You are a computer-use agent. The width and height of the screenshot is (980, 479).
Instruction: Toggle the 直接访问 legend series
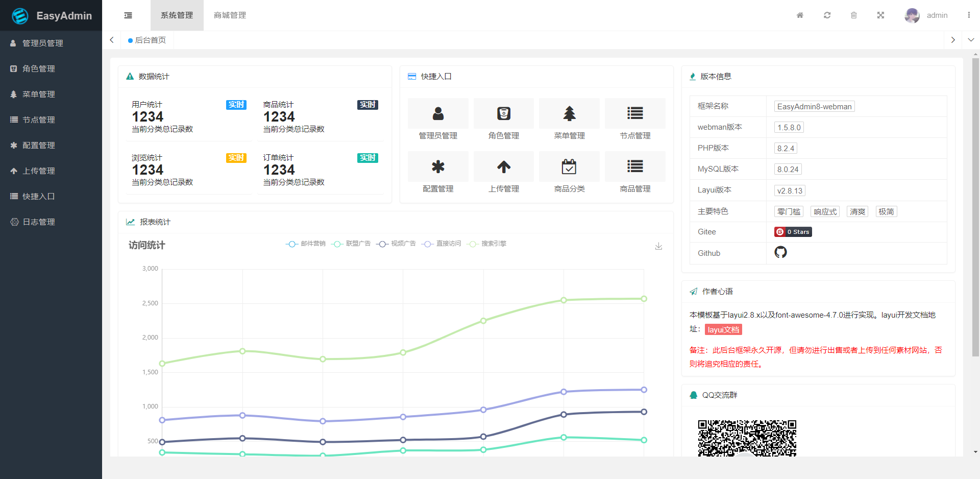441,244
